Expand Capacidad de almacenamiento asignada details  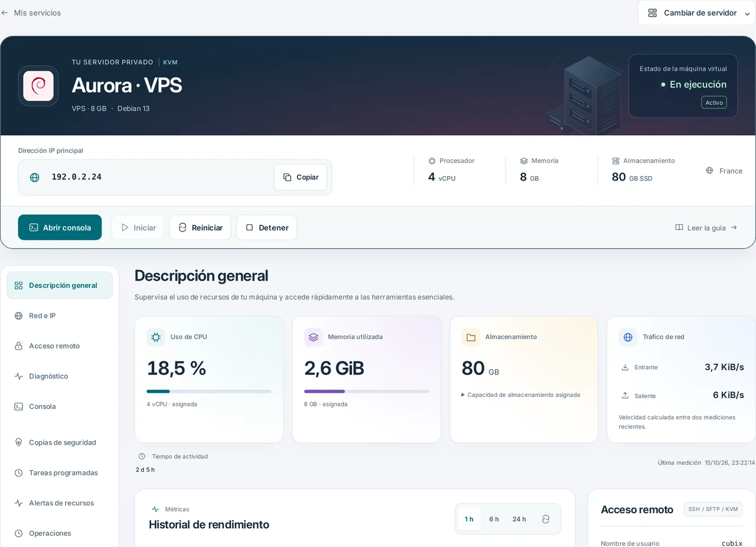coord(521,395)
